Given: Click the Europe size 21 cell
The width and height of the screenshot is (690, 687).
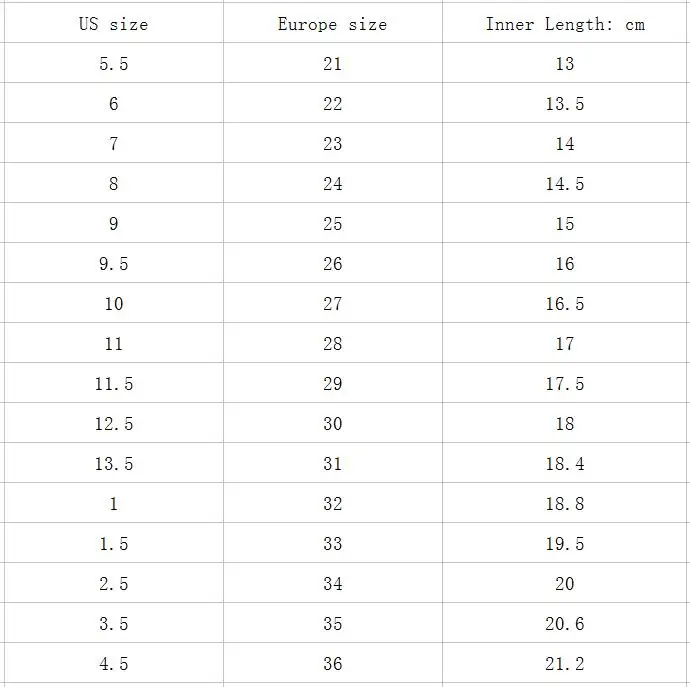Looking at the screenshot, I should [333, 63].
